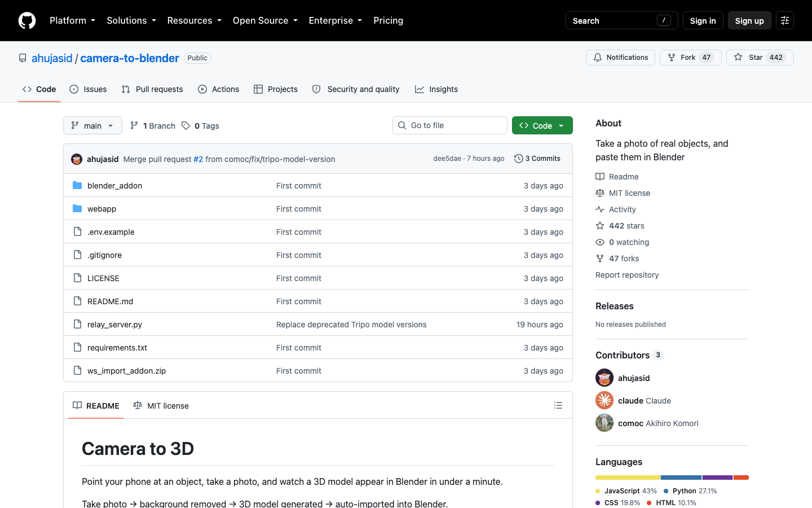Open the 3 Commits history link
Screen dimensions: 812x508
(x=537, y=159)
